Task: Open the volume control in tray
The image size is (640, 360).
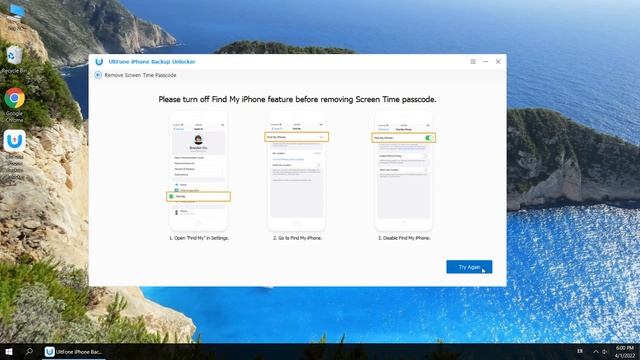Action: [x=605, y=352]
